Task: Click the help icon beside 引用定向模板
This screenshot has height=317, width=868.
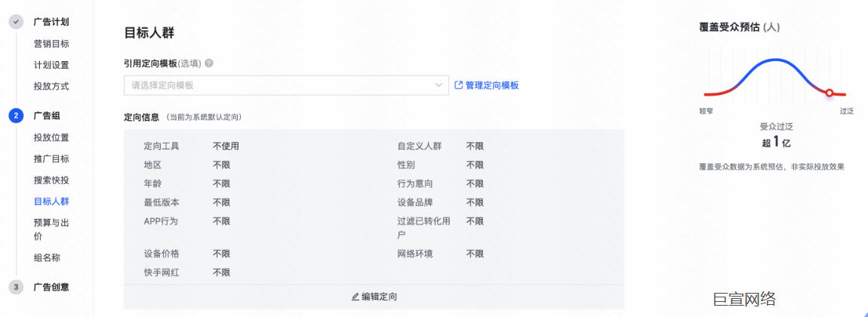Action: pyautogui.click(x=208, y=63)
